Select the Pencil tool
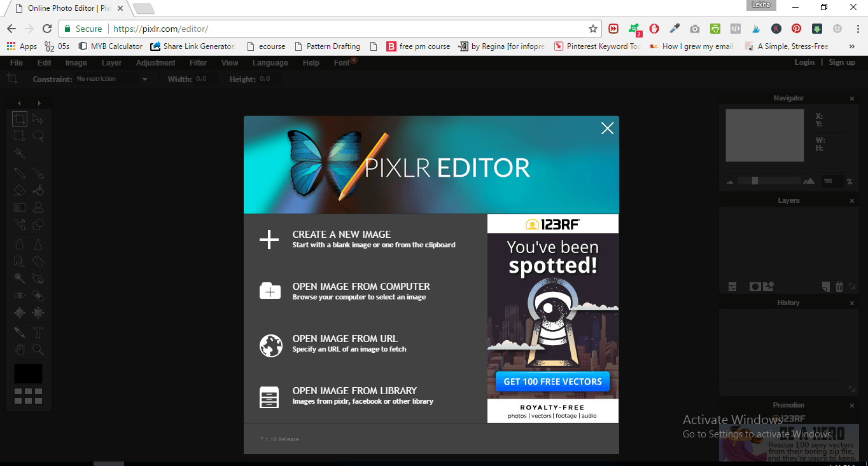Viewport: 868px width, 466px height. coord(20,173)
